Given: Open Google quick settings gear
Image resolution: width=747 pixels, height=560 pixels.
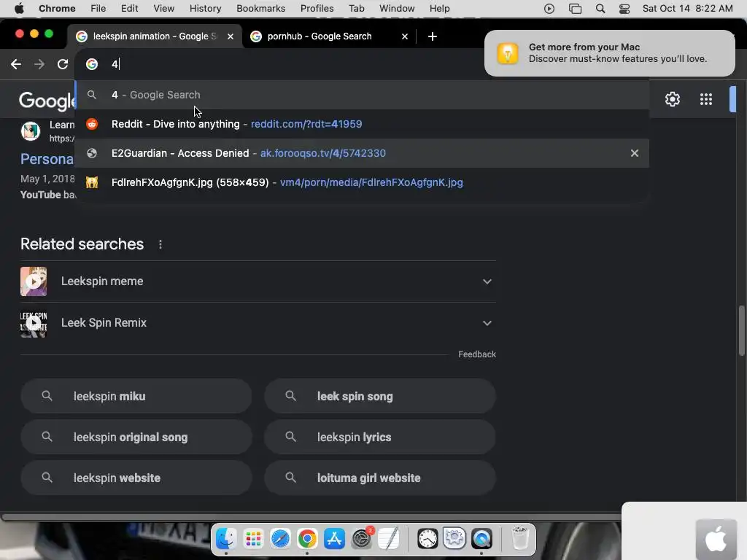Looking at the screenshot, I should pos(672,99).
